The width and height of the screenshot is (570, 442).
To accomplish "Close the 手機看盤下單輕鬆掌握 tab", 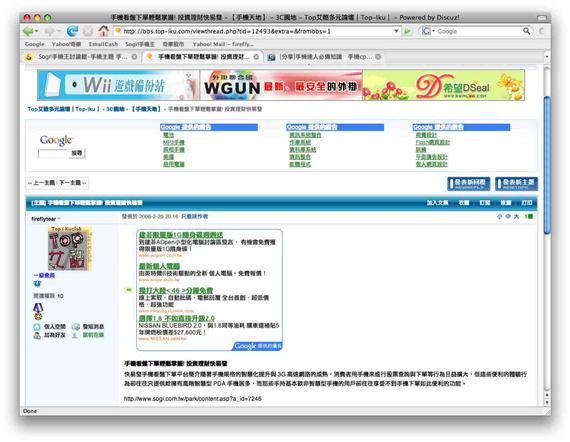I will click(x=256, y=57).
